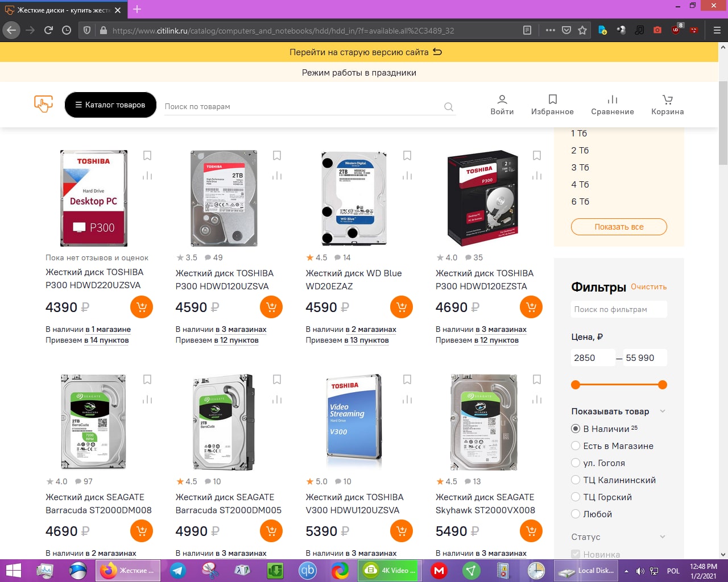The width and height of the screenshot is (728, 582).
Task: Add TOSHIBA V300 HDWU120UZSVA to cart
Action: point(402,531)
